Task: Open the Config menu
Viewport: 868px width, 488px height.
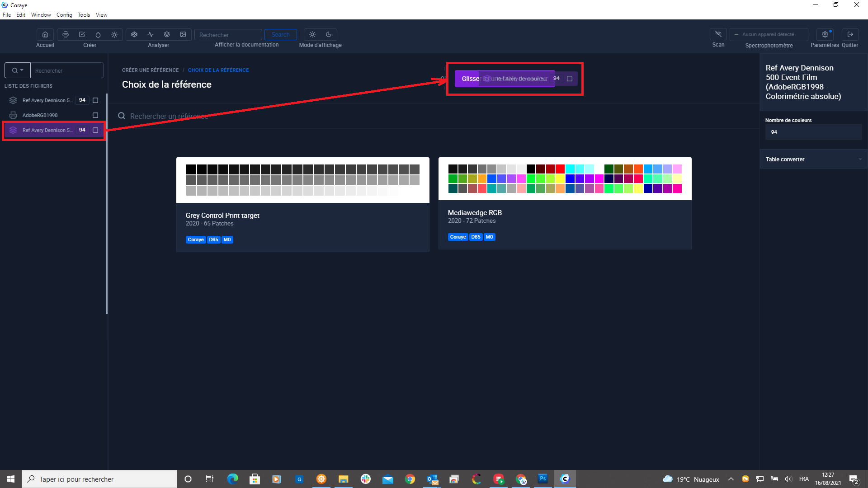Action: tap(64, 15)
